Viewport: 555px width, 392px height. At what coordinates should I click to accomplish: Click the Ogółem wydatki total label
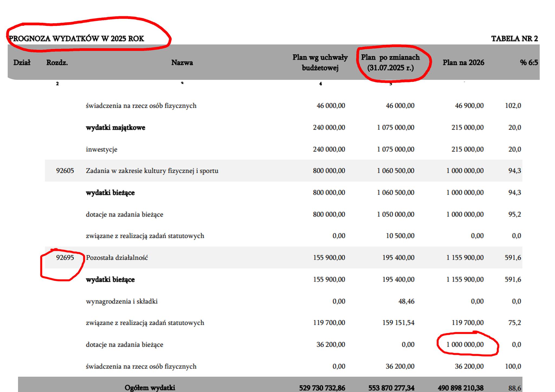(150, 388)
